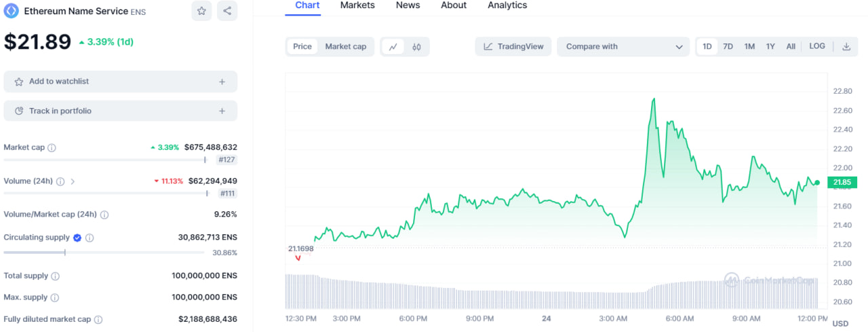Open Fully diluted market cap info icon

[98, 319]
